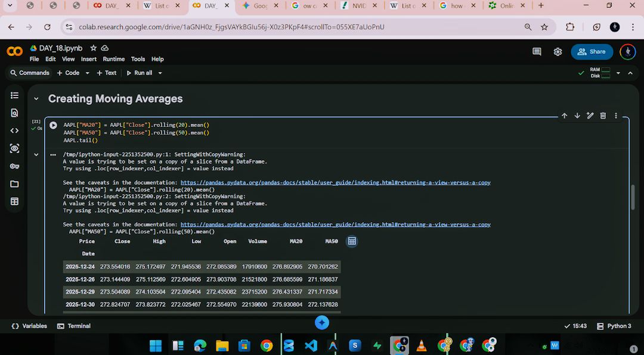This screenshot has height=355, width=644.
Task: Move the selected cell up
Action: 564,116
